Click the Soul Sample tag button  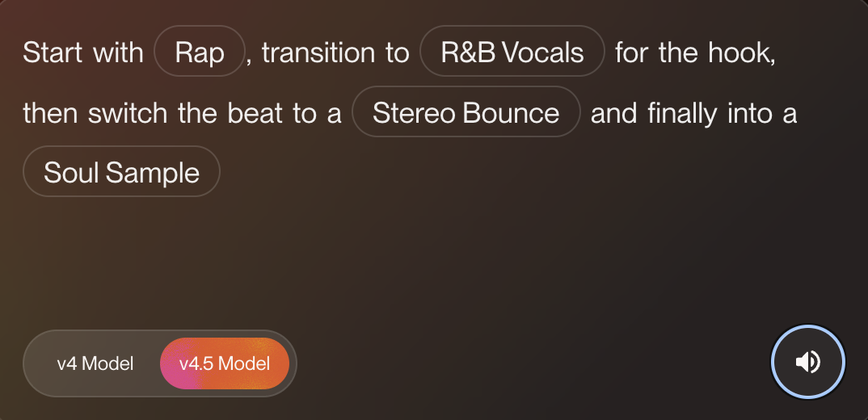tap(121, 171)
